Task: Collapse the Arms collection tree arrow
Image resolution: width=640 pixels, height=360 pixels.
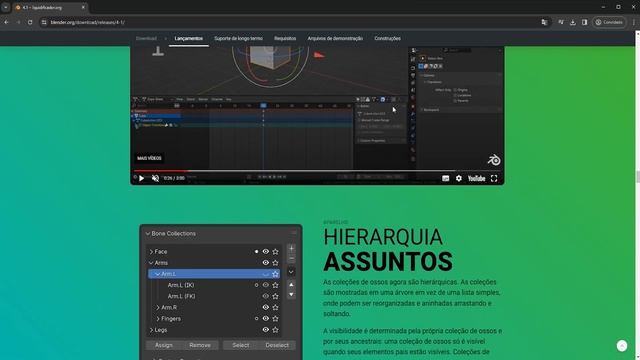Action: (x=151, y=263)
